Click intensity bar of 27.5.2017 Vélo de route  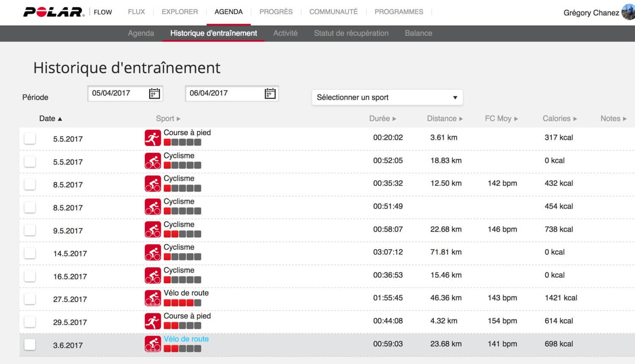coord(182,303)
